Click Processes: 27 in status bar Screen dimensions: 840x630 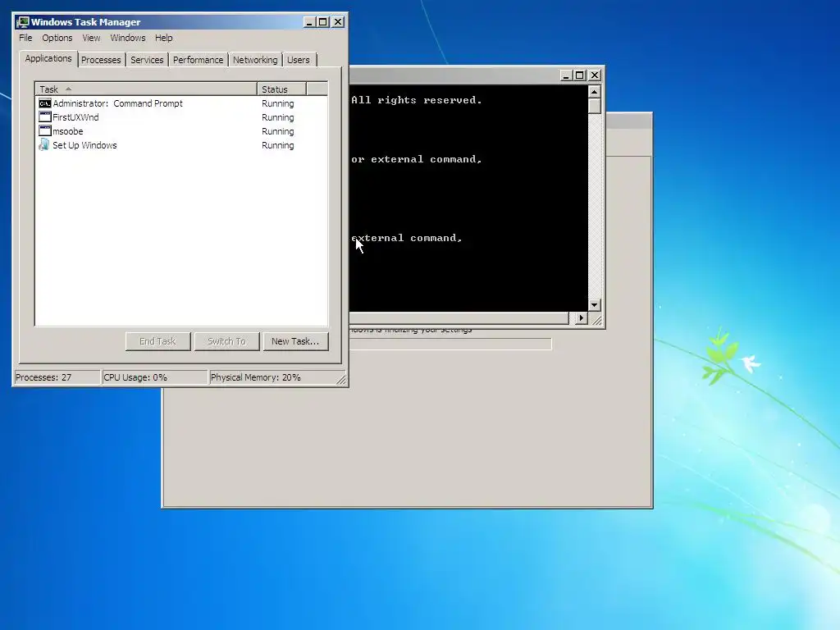pos(57,377)
